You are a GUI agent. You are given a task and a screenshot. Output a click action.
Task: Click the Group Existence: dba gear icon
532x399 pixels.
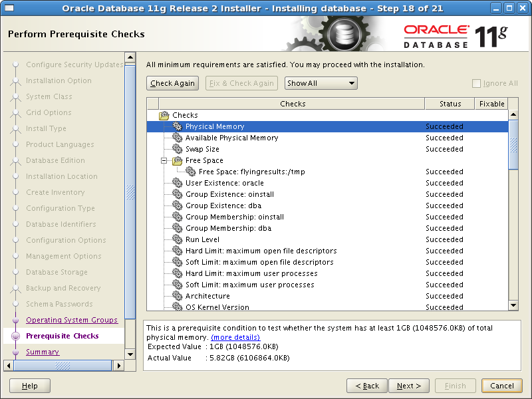point(177,205)
